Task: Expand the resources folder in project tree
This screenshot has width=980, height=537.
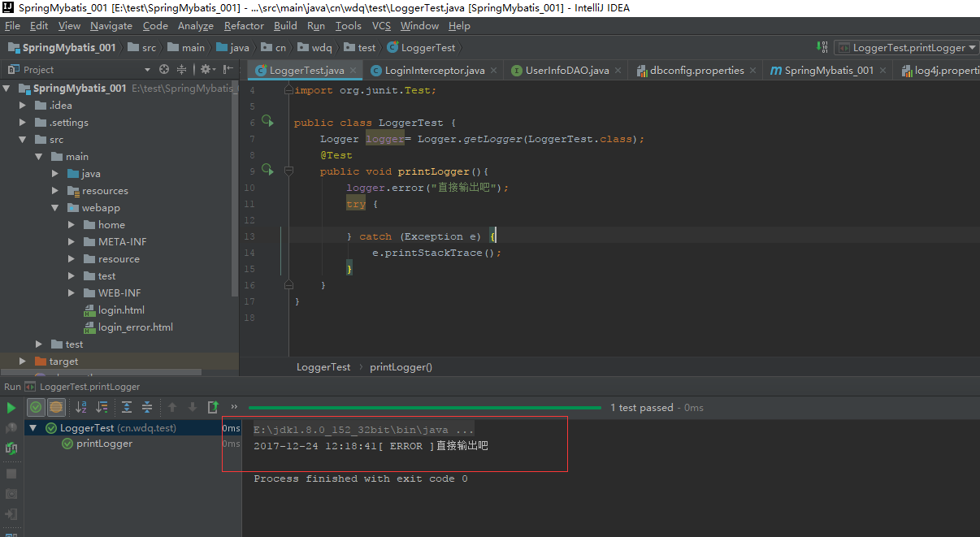Action: click(55, 191)
